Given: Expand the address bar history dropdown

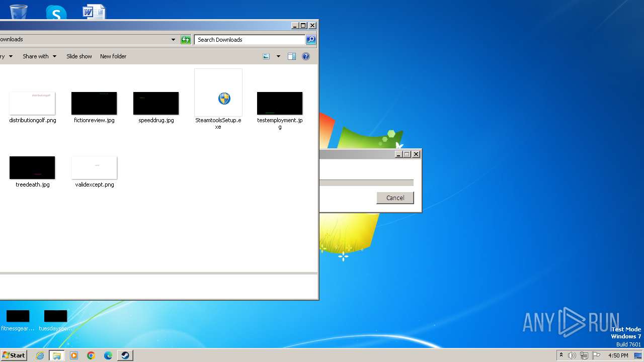Looking at the screenshot, I should 173,40.
